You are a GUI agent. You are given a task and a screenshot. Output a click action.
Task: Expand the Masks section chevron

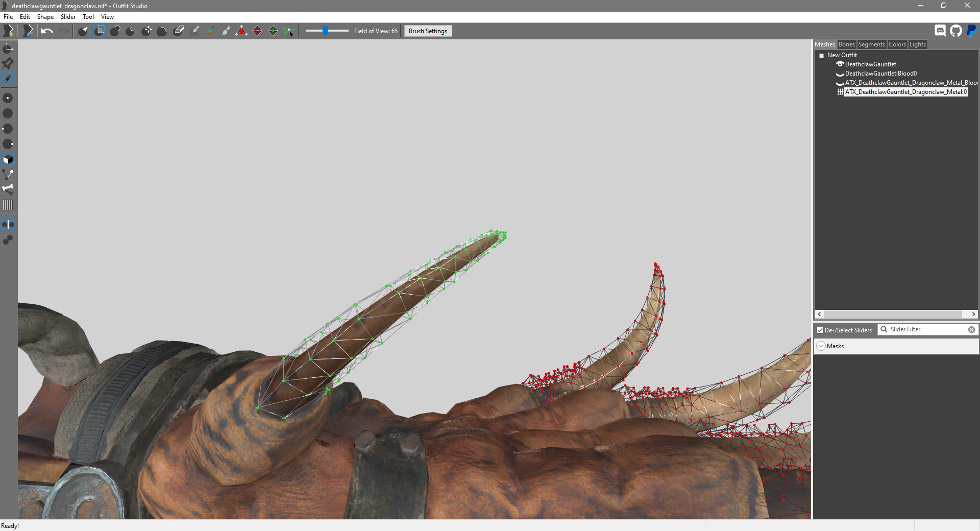[821, 346]
